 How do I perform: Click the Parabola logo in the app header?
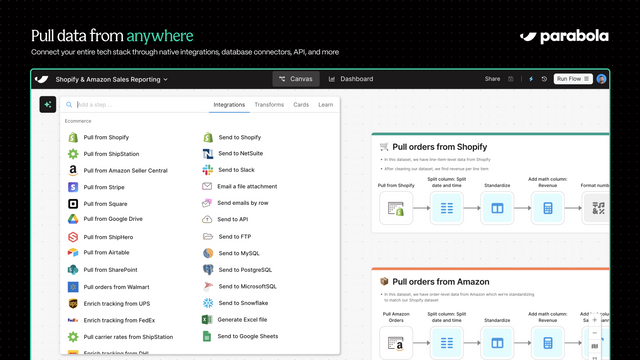pyautogui.click(x=42, y=79)
